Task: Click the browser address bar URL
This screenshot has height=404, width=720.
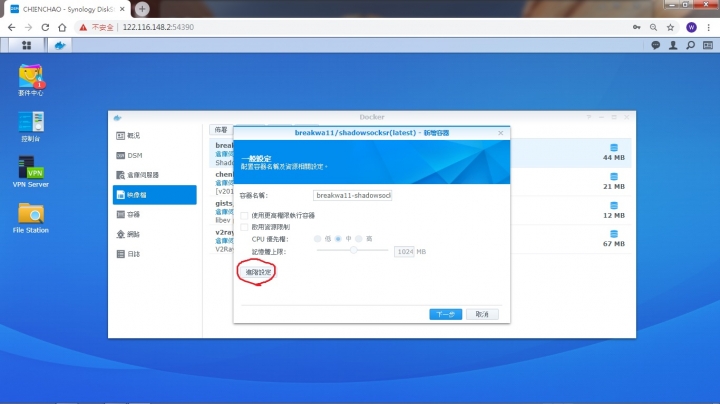Action: click(158, 27)
